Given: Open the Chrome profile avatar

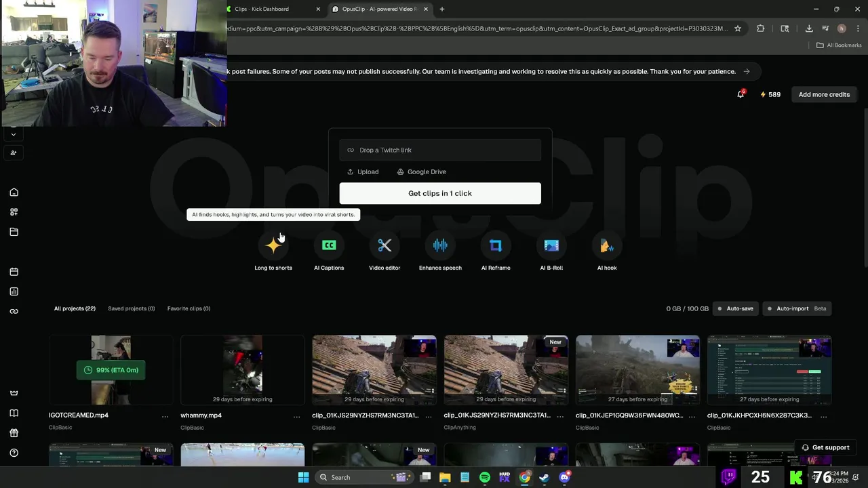Looking at the screenshot, I should click(842, 28).
